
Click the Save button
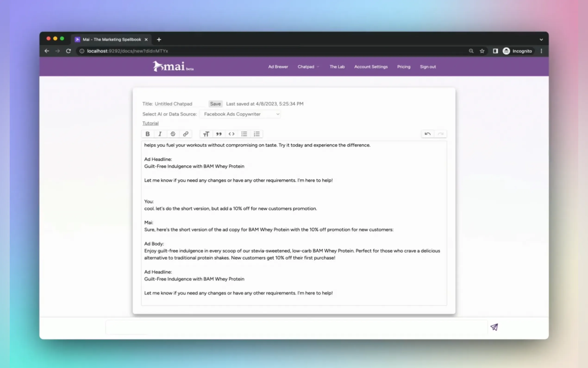[215, 104]
